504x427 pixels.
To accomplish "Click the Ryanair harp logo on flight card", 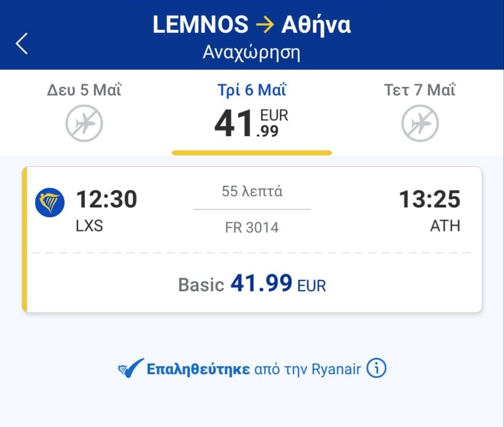I will coord(50,203).
